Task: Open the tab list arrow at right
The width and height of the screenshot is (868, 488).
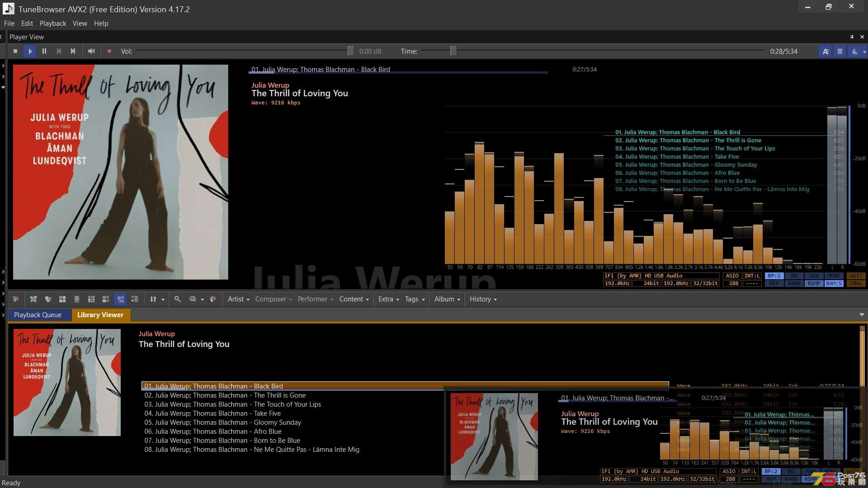Action: point(862,315)
